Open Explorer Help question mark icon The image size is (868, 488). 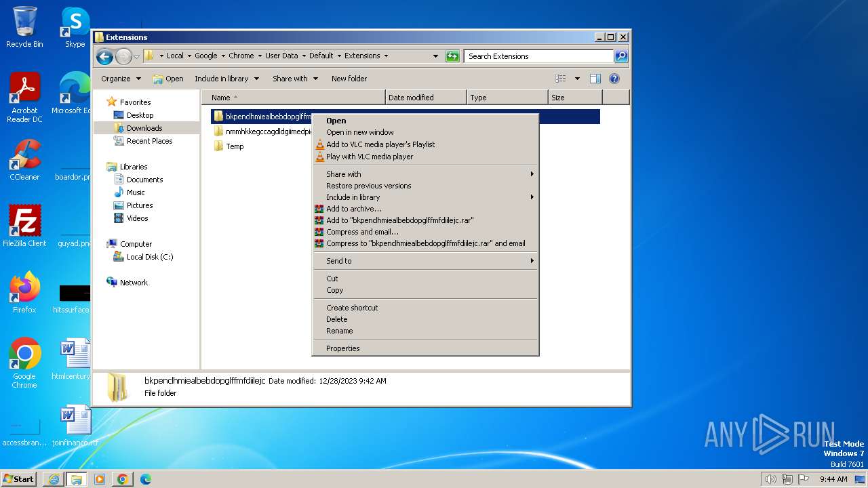point(614,79)
